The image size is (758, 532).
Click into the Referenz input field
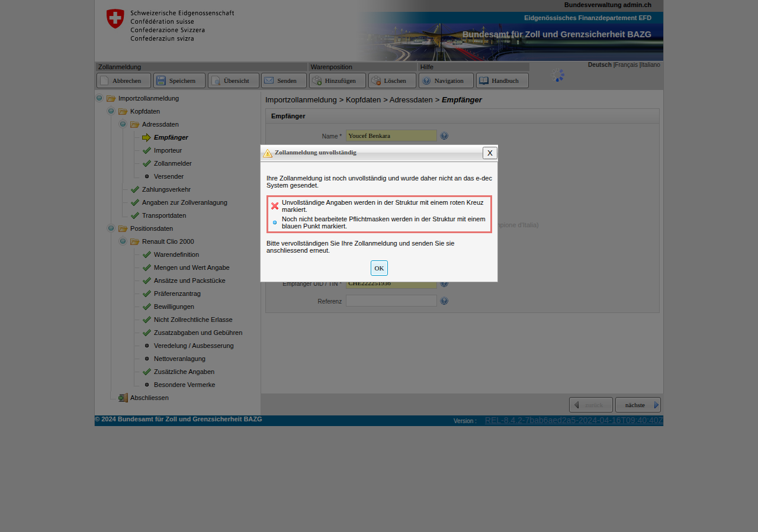click(391, 301)
